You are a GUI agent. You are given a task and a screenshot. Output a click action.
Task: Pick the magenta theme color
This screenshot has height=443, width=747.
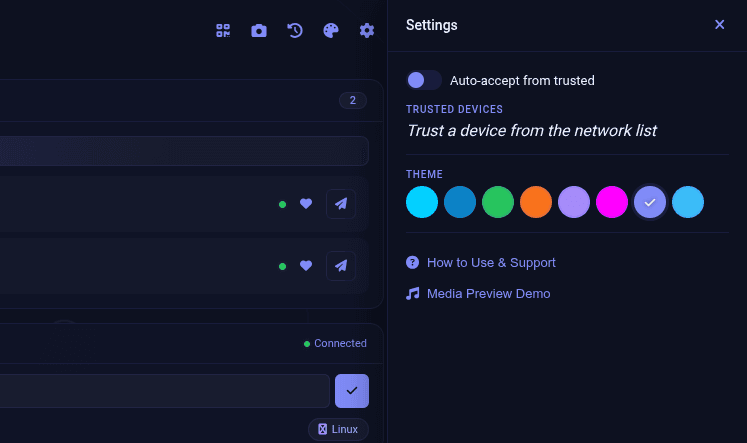[612, 202]
